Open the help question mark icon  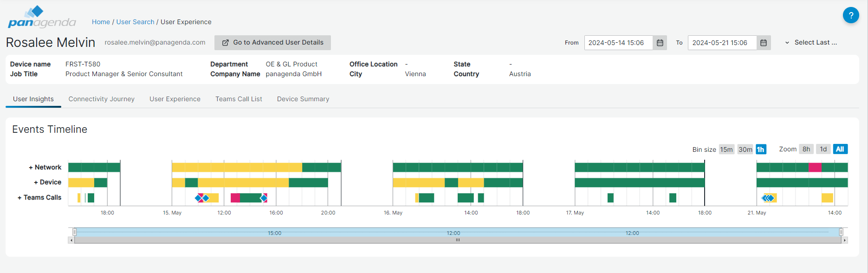click(x=850, y=15)
